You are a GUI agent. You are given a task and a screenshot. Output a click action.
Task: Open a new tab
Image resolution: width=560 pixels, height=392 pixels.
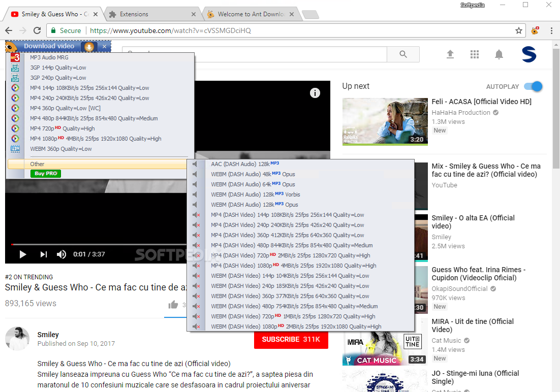coord(310,14)
